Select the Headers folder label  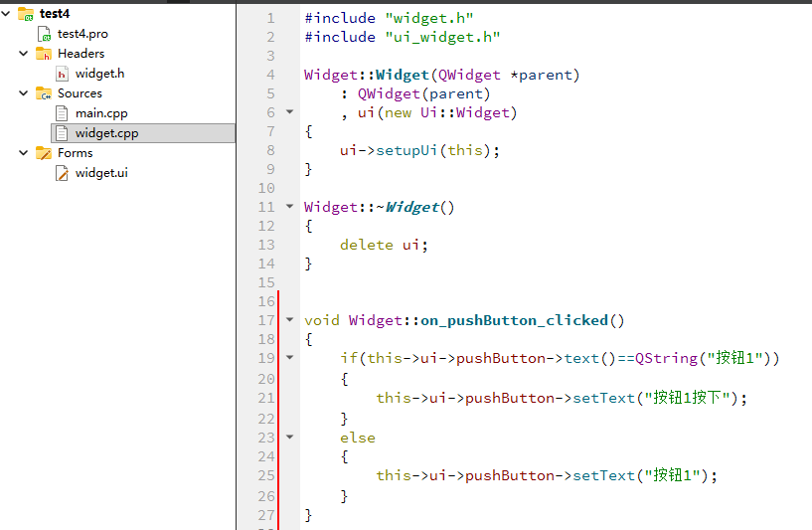[81, 54]
